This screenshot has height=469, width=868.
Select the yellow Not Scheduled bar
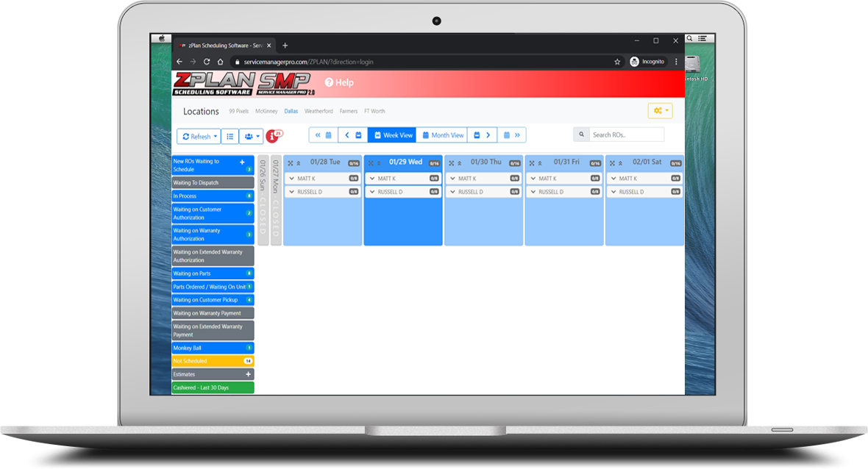coord(212,361)
